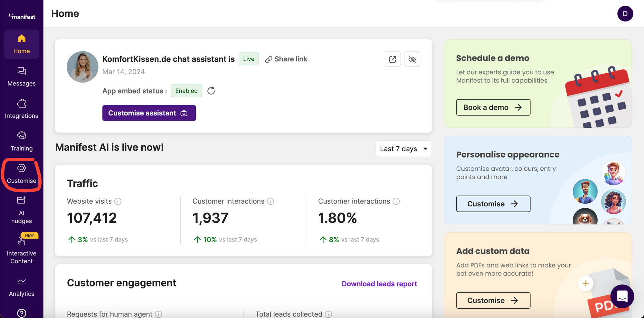Open the Download leads report link
644x318 pixels.
point(379,284)
